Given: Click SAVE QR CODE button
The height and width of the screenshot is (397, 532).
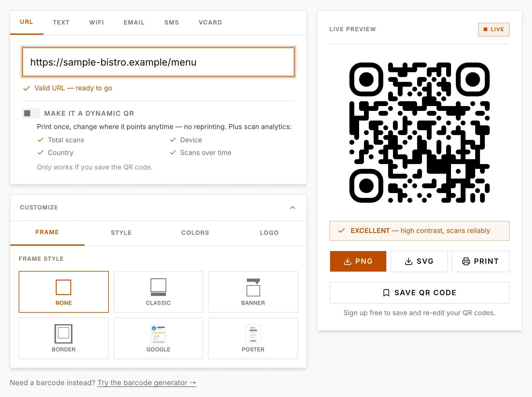Looking at the screenshot, I should pos(420,293).
